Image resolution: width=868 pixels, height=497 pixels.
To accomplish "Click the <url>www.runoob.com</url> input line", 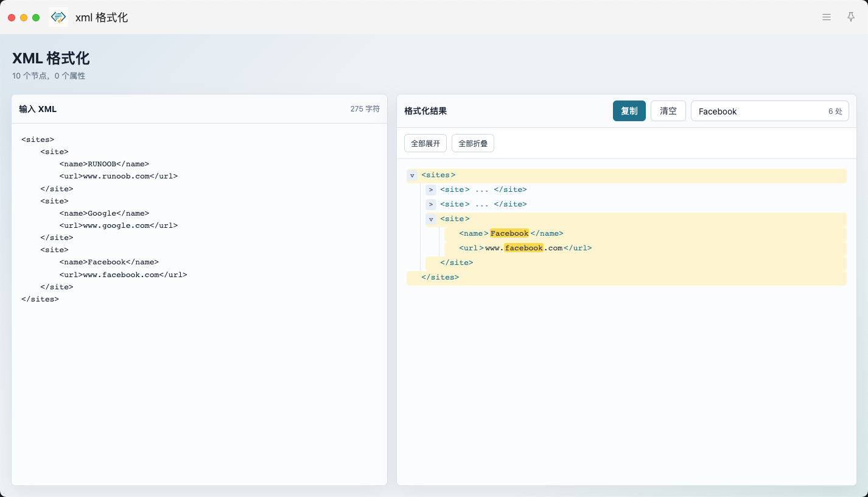I will 119,176.
